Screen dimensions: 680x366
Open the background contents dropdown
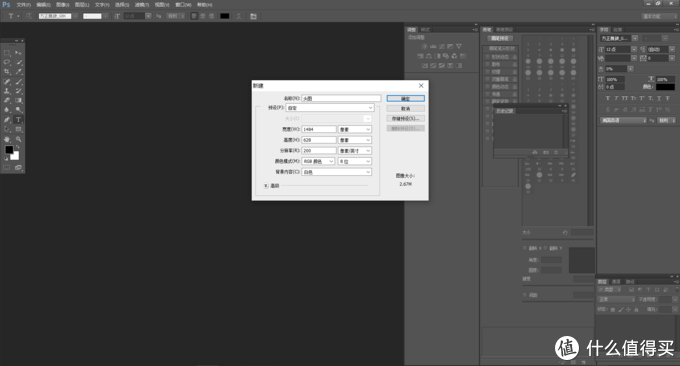tap(337, 172)
